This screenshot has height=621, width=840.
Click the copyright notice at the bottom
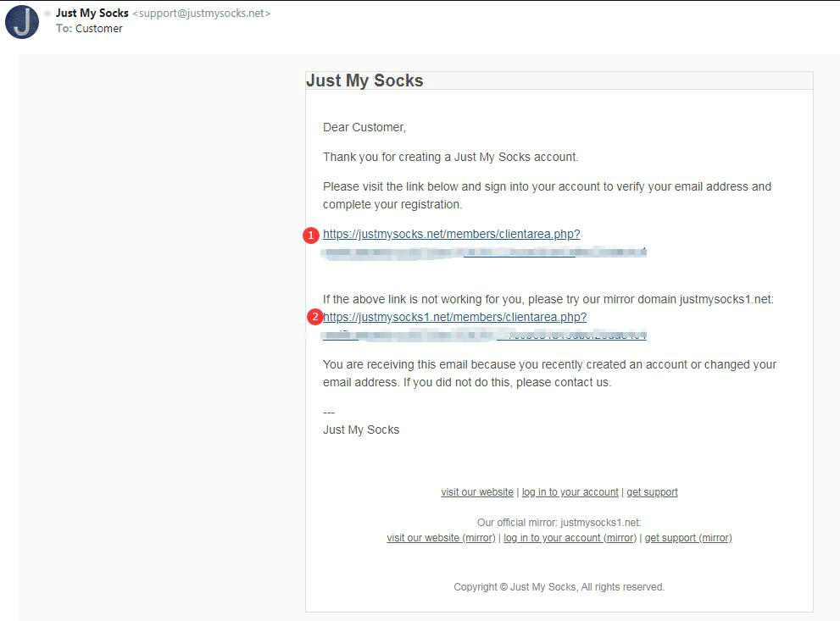coord(559,587)
